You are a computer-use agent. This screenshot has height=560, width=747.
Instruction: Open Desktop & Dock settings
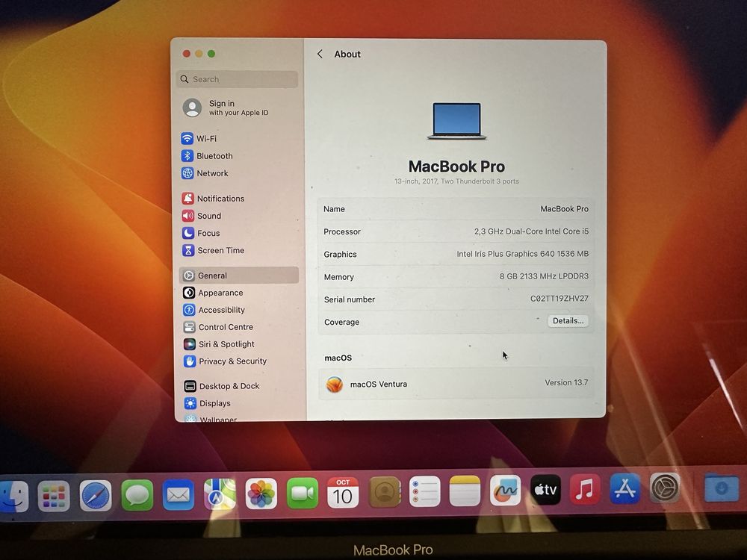coord(222,386)
